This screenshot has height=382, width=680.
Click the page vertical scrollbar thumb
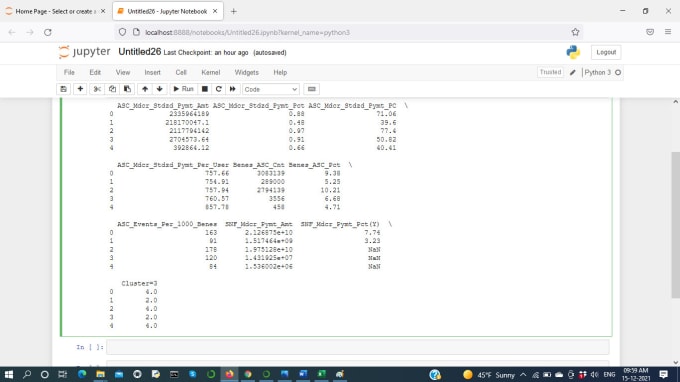[x=675, y=225]
